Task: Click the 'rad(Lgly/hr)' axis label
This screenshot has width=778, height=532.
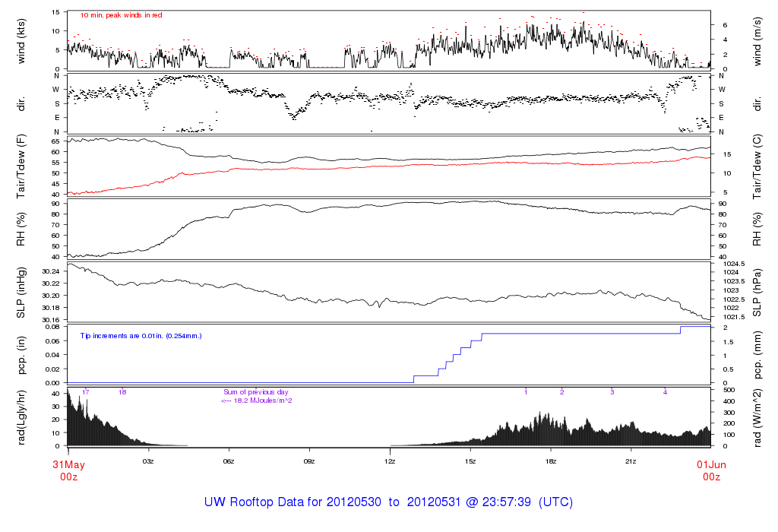Action: point(21,417)
